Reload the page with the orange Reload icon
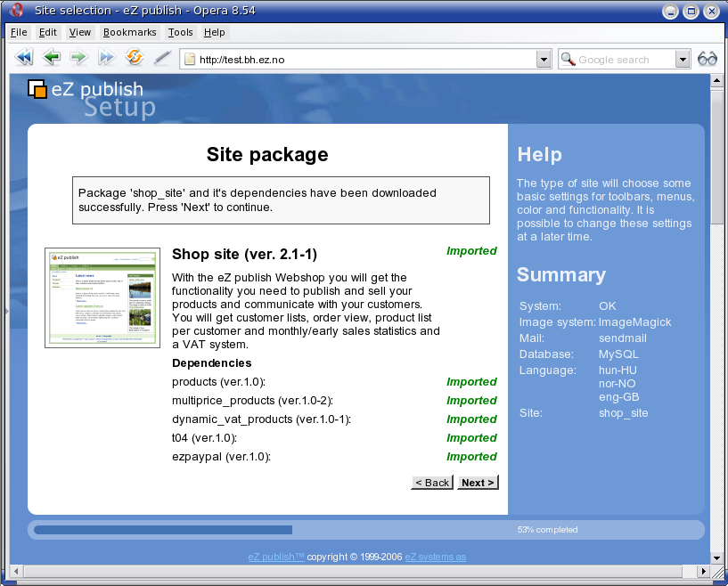Screen dimensions: 728x586 click(135, 58)
